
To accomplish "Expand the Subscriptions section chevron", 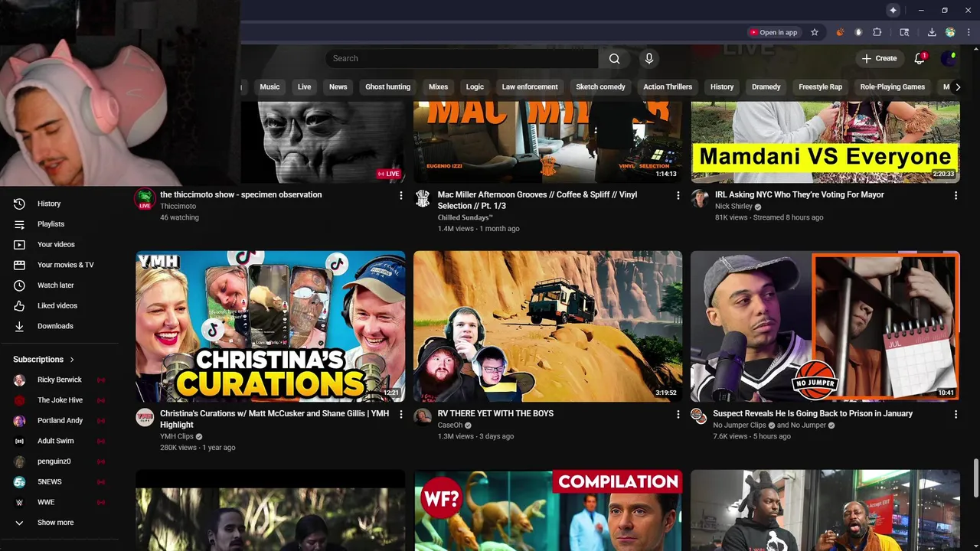I will pos(72,360).
